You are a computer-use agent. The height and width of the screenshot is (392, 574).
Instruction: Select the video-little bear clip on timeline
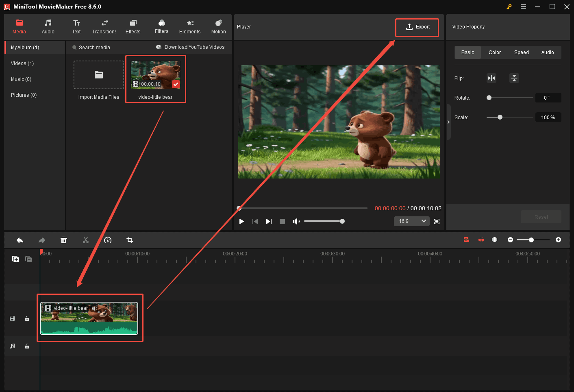click(x=89, y=318)
